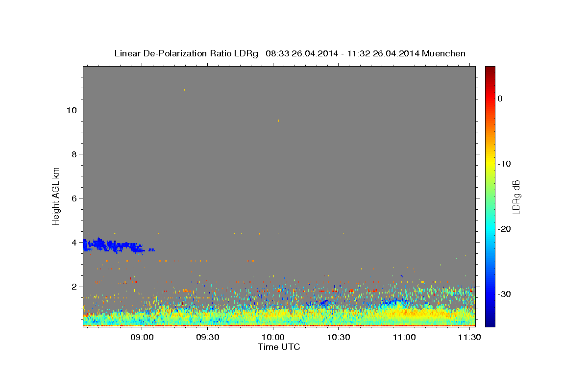588x392 pixels.
Task: Click the height tick label "2"
Action: coord(73,286)
